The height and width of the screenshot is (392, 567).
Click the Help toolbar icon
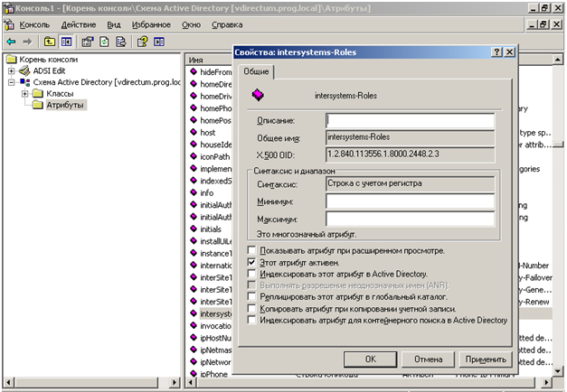(x=143, y=42)
